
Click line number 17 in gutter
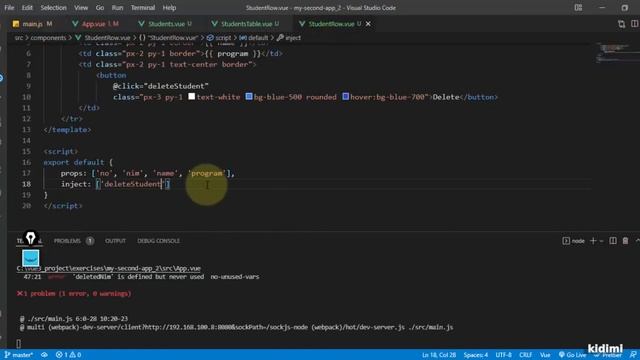[27, 173]
